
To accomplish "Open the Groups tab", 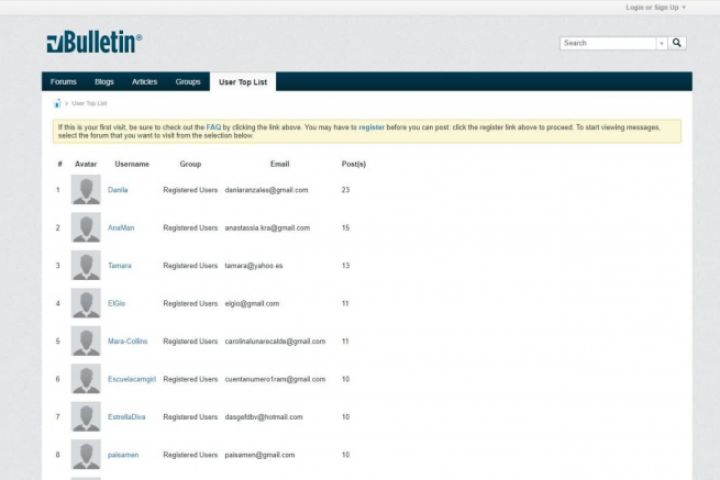I will point(188,82).
